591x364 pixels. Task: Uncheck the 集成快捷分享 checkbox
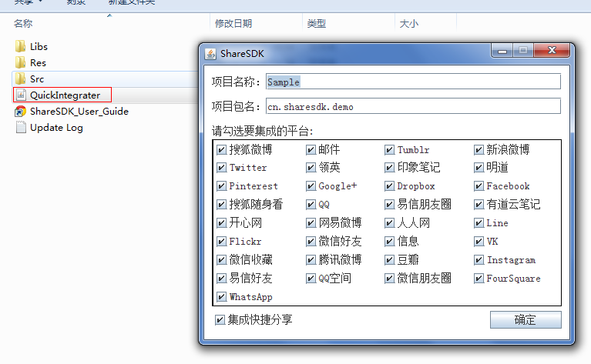pos(220,320)
